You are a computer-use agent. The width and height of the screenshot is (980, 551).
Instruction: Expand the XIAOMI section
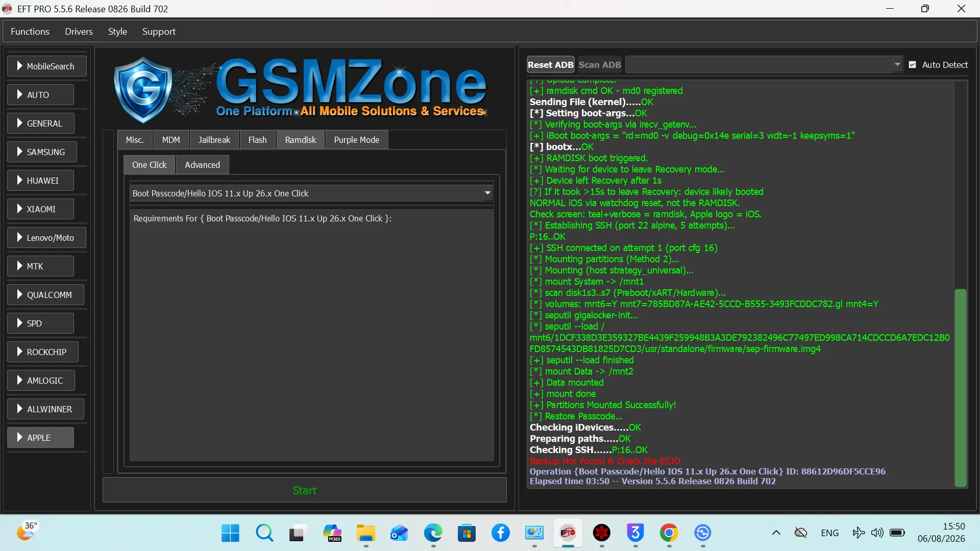click(40, 209)
